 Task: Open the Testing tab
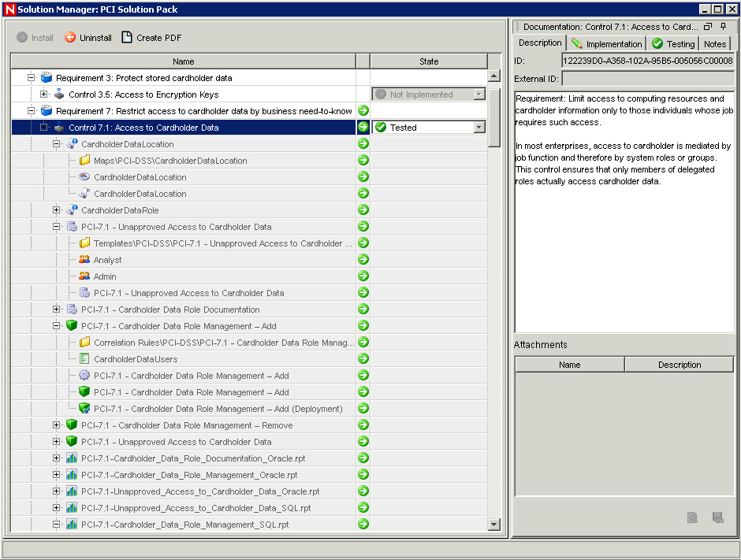coord(673,44)
